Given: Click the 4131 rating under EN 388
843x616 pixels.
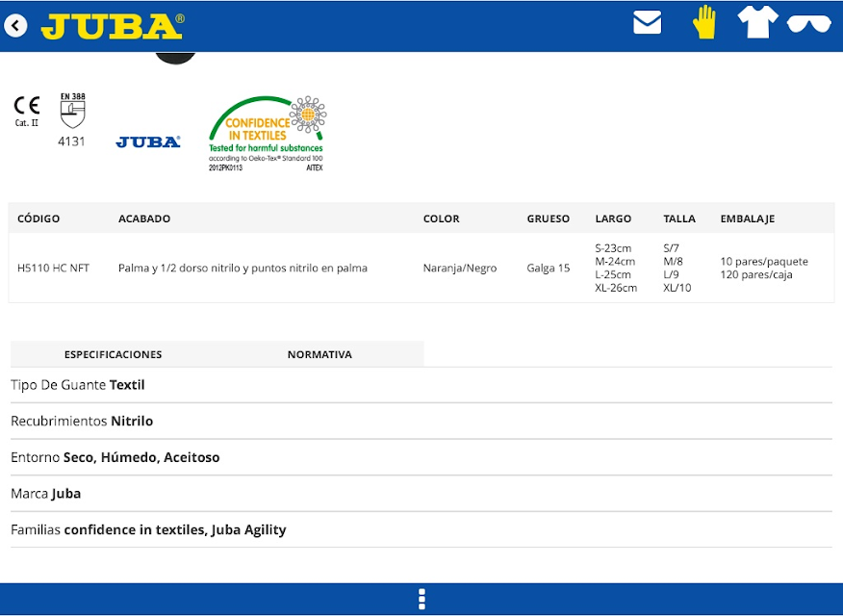Looking at the screenshot, I should 71,141.
